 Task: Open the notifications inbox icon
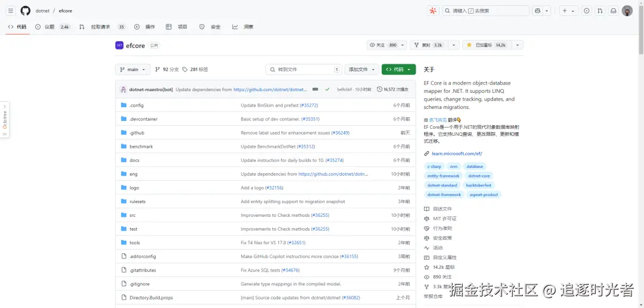click(x=613, y=11)
